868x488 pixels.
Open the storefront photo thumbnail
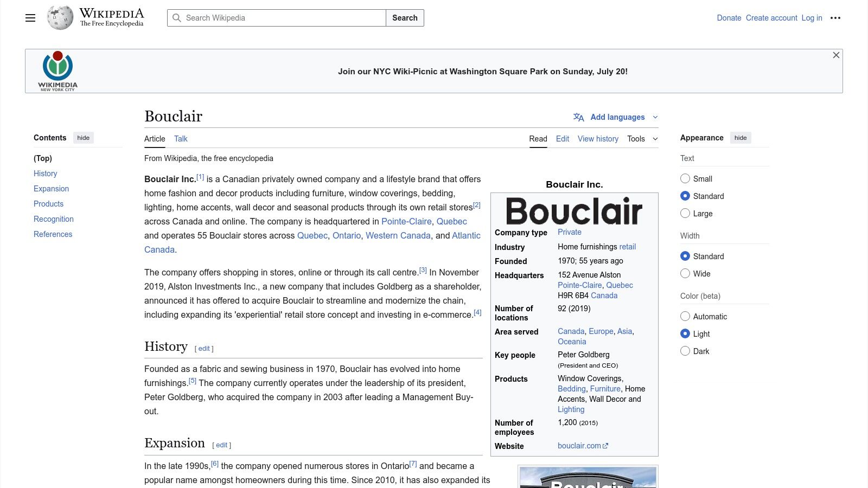point(588,477)
